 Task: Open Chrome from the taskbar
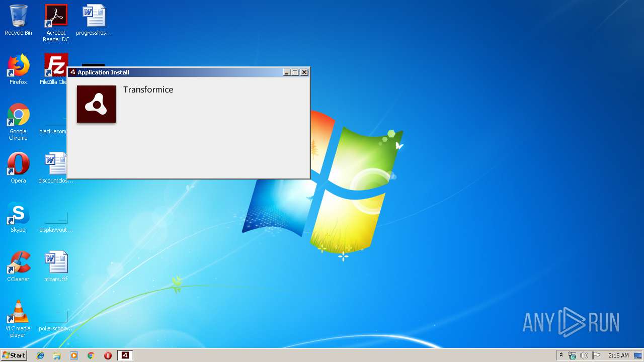(91, 355)
